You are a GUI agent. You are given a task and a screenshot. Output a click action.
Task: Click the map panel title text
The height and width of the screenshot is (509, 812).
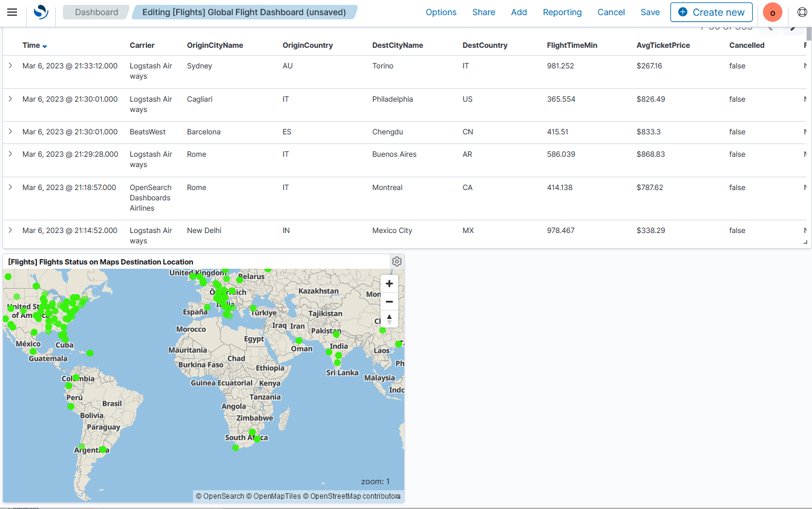pos(100,262)
